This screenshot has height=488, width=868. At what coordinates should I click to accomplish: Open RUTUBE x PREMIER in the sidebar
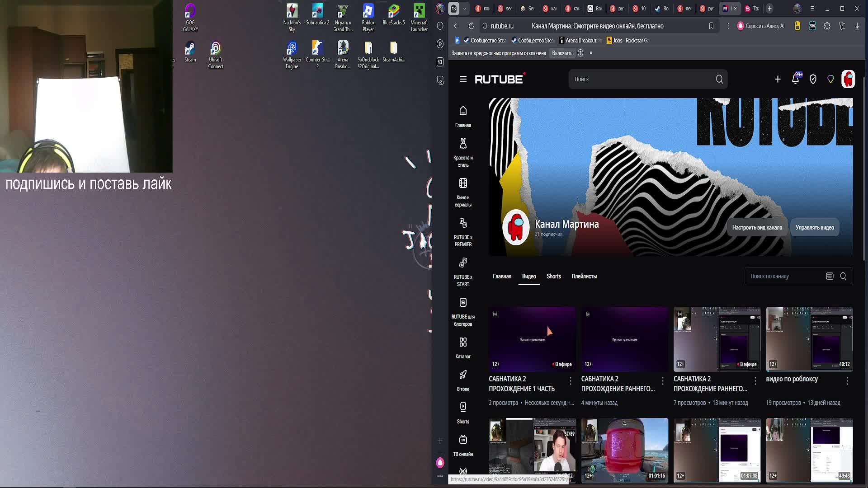pyautogui.click(x=463, y=232)
